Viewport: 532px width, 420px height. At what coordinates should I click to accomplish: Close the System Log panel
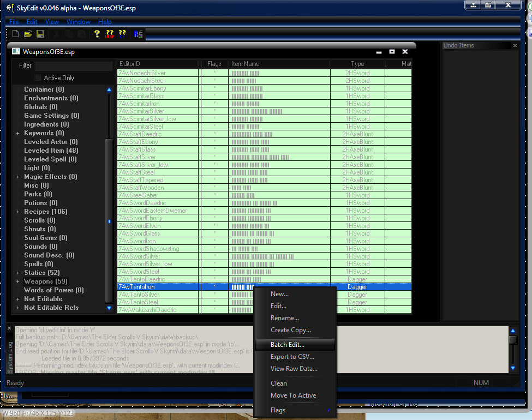coord(9,328)
